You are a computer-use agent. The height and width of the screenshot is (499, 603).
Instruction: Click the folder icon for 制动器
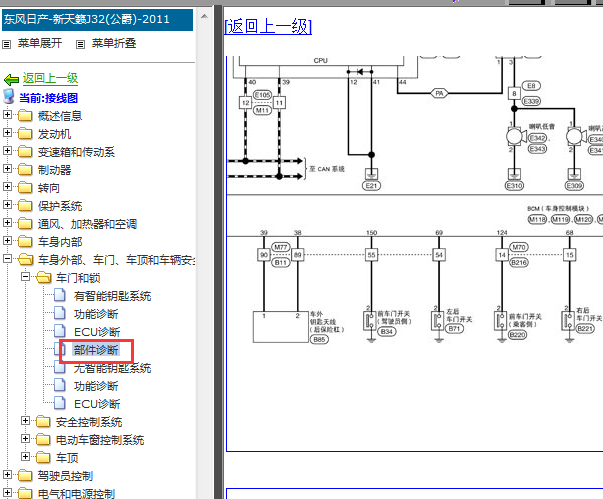click(25, 169)
